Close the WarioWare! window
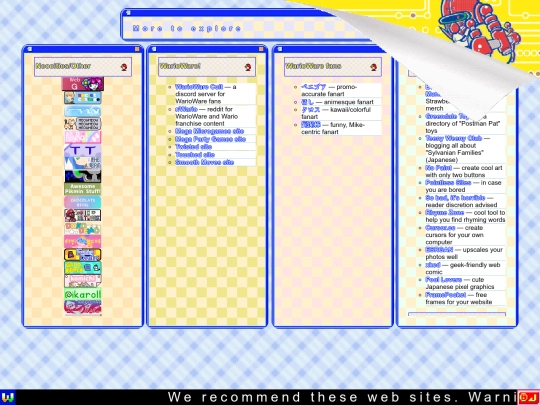Screen dimensions: 540x405 pos(261,49)
